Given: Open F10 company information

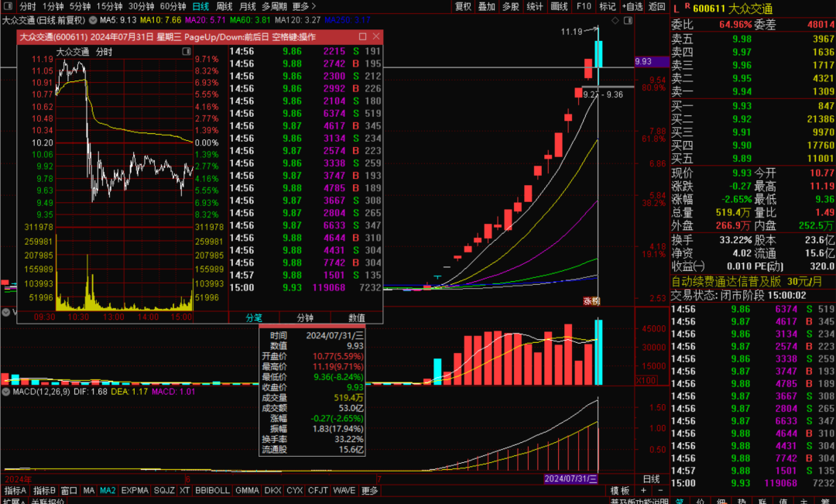Looking at the screenshot, I should point(584,6).
